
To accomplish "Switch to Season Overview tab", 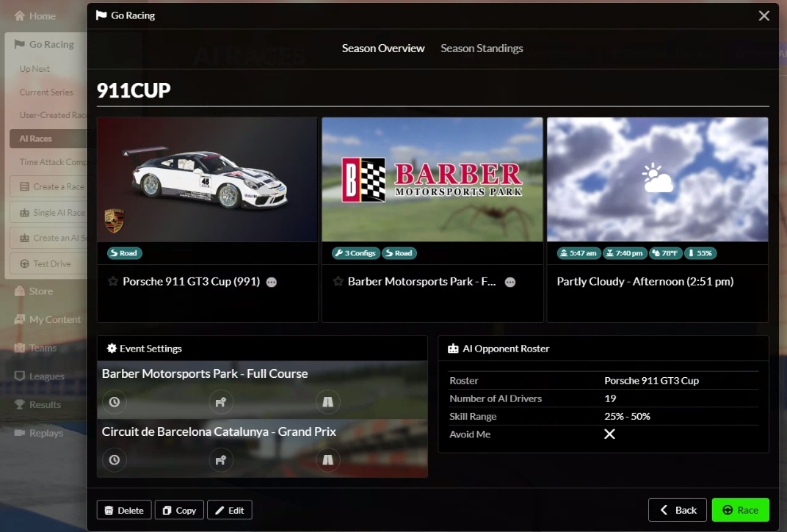I will (383, 48).
